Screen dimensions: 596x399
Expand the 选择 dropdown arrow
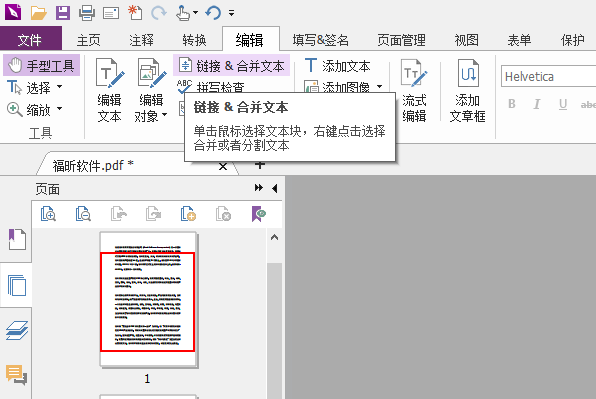click(60, 87)
